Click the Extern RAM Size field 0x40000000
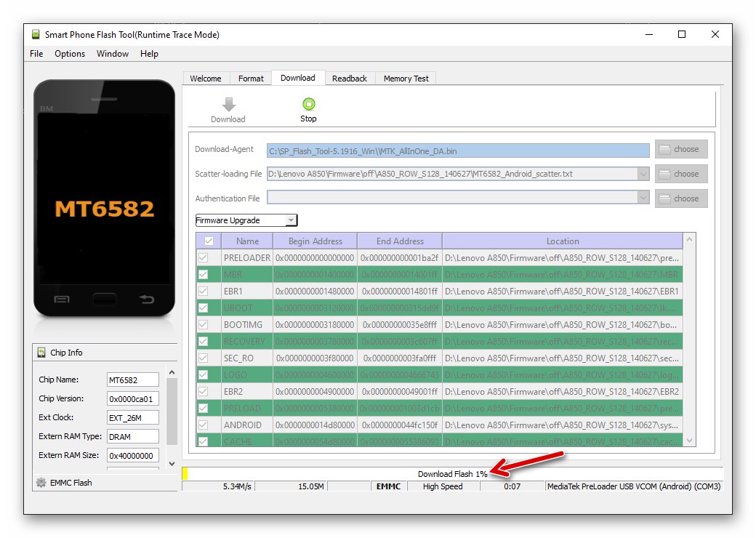The width and height of the screenshot is (756, 538). click(x=132, y=455)
